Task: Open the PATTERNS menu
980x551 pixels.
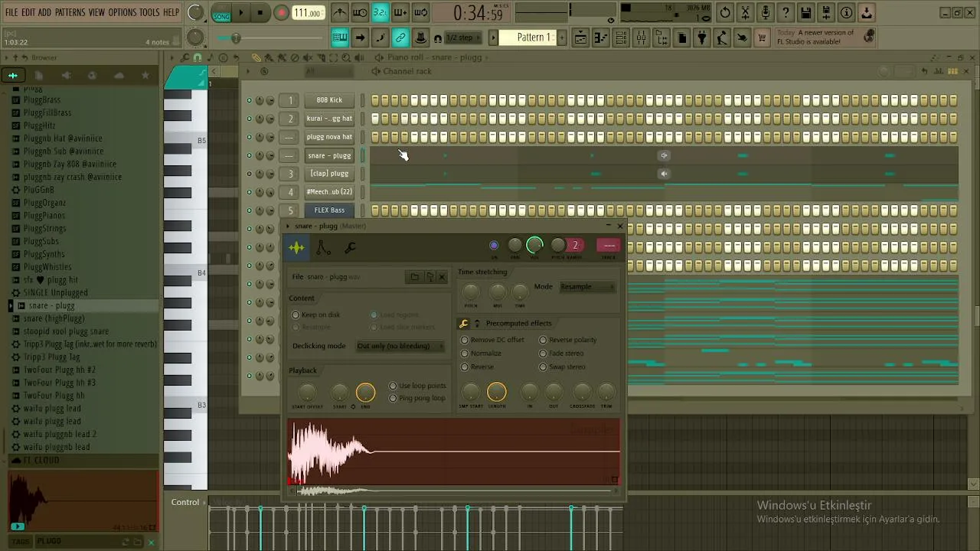Action: pyautogui.click(x=70, y=12)
